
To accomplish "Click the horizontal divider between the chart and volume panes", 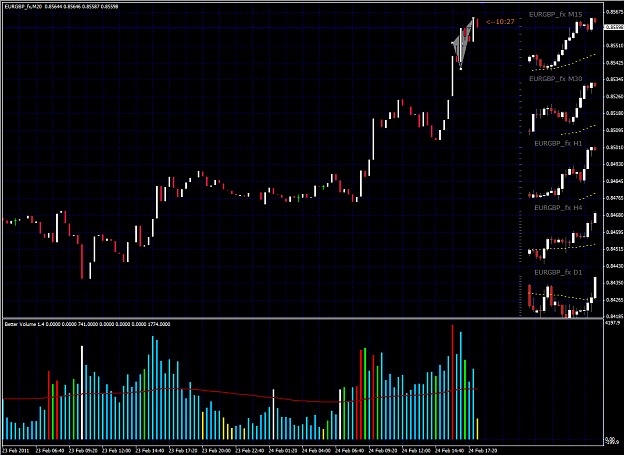I will 302,318.
